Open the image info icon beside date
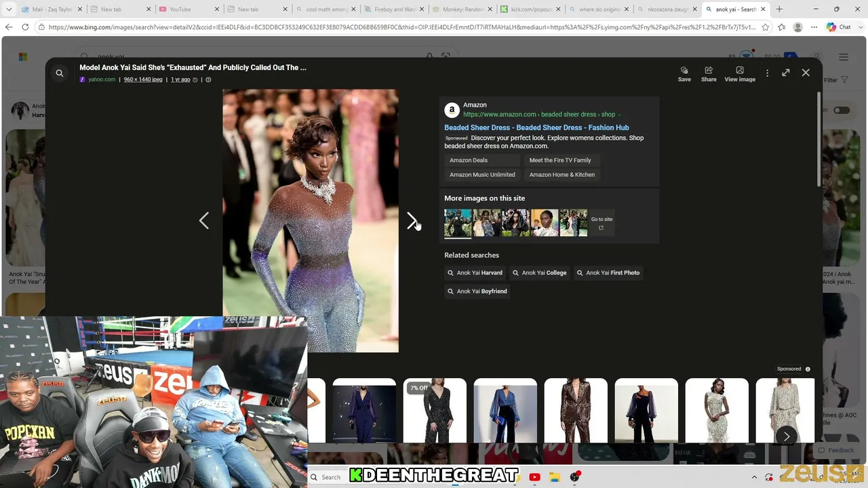The height and width of the screenshot is (488, 868). tap(208, 80)
